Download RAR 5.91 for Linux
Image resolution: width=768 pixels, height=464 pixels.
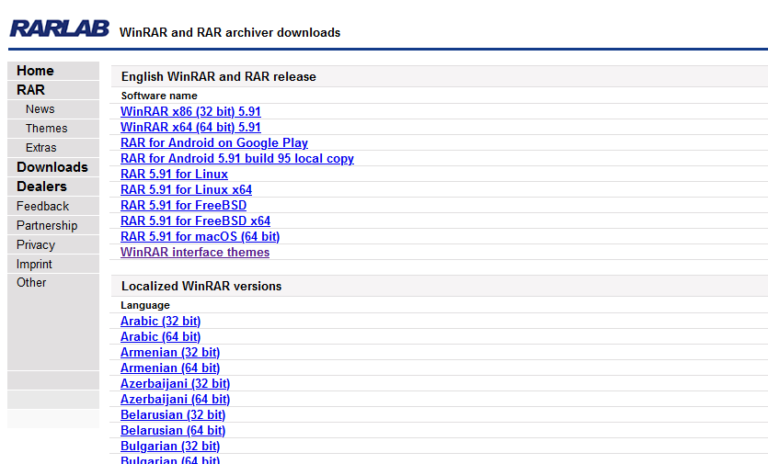[174, 174]
